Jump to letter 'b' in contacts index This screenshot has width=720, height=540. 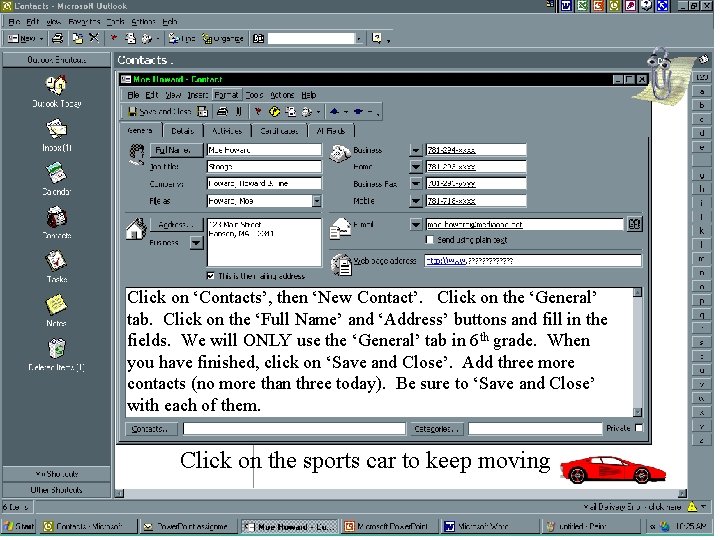pos(702,105)
